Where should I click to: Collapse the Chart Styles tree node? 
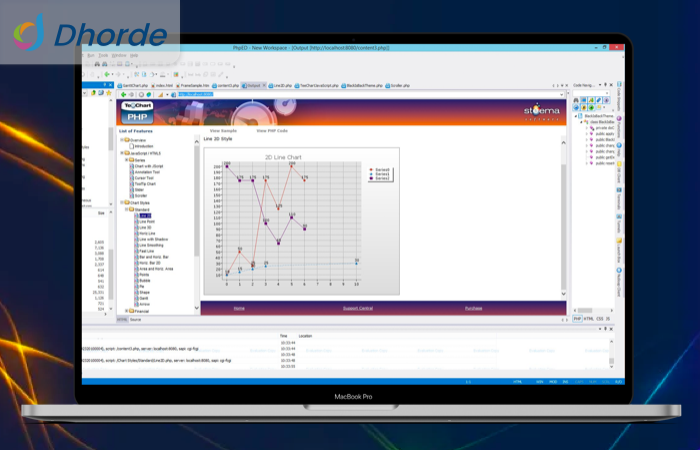pos(121,203)
